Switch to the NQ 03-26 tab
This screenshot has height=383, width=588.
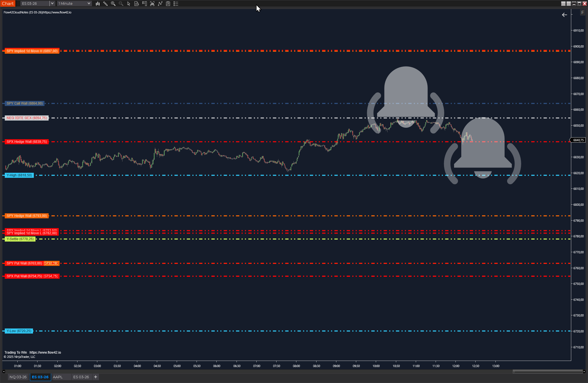(x=18, y=377)
